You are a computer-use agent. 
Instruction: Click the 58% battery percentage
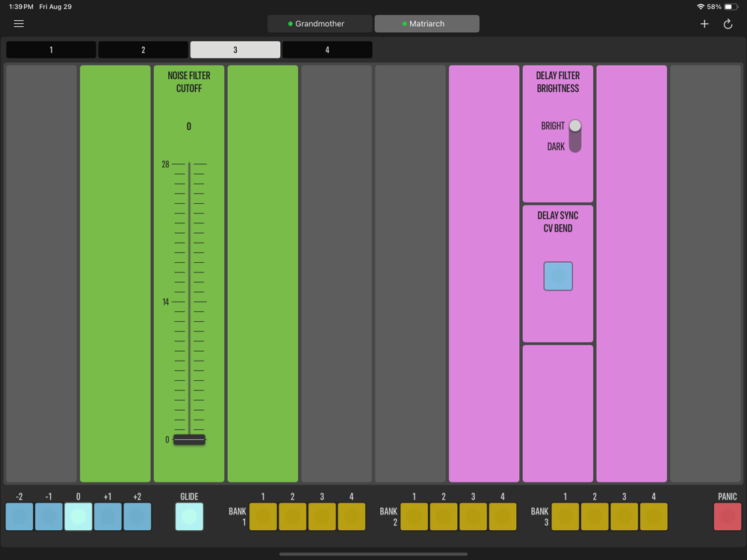click(714, 7)
